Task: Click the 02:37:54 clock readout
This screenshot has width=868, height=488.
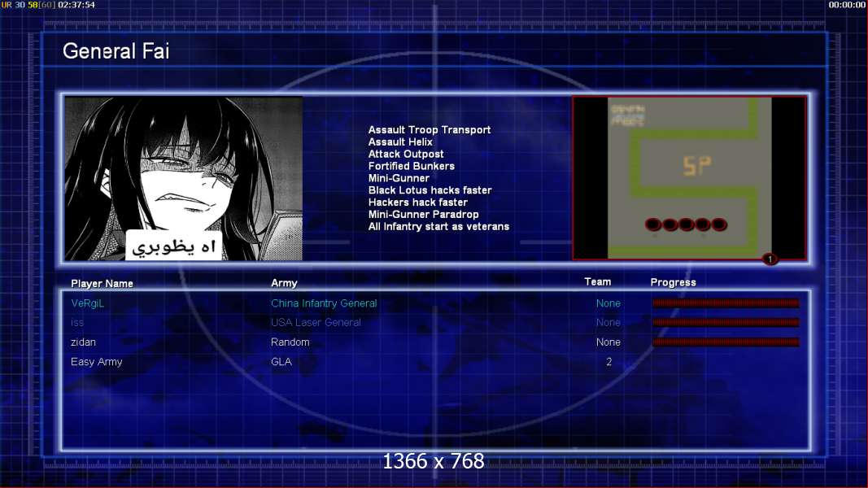Action: 76,5
